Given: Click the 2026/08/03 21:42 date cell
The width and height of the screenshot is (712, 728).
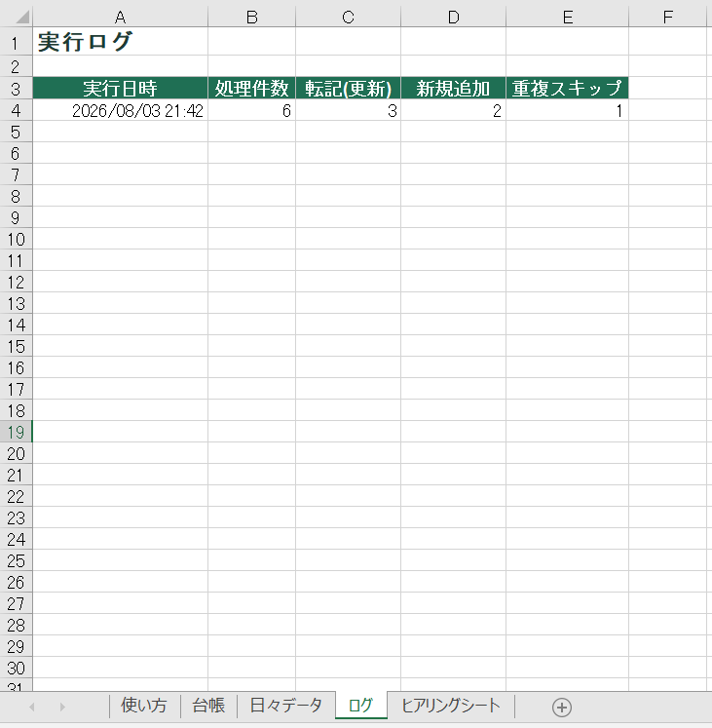Looking at the screenshot, I should [120, 110].
